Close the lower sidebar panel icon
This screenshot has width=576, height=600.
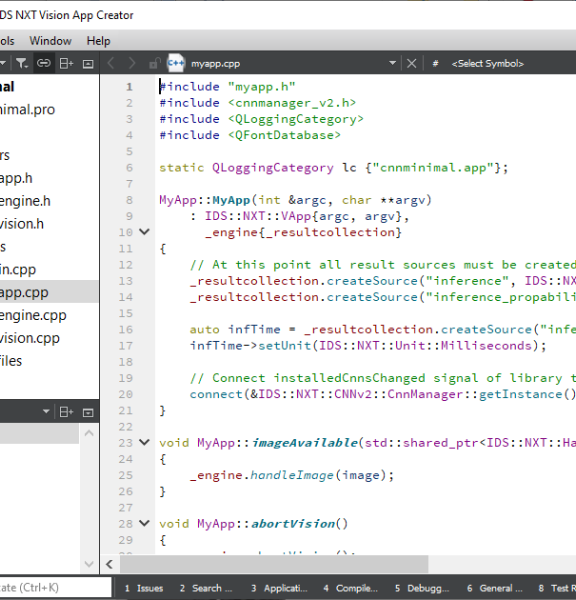[88, 412]
